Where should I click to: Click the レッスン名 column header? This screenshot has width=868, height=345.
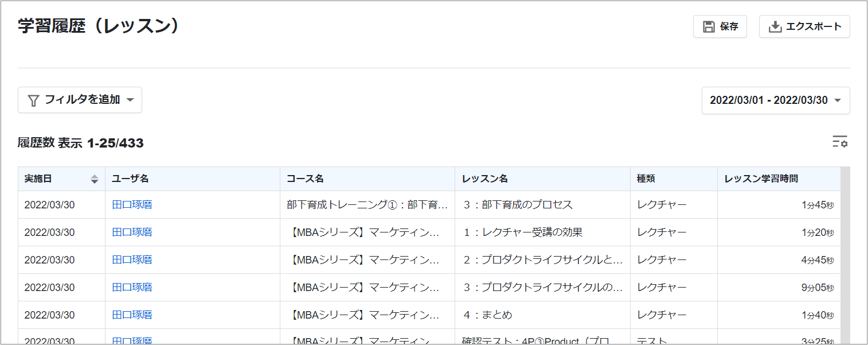click(542, 179)
